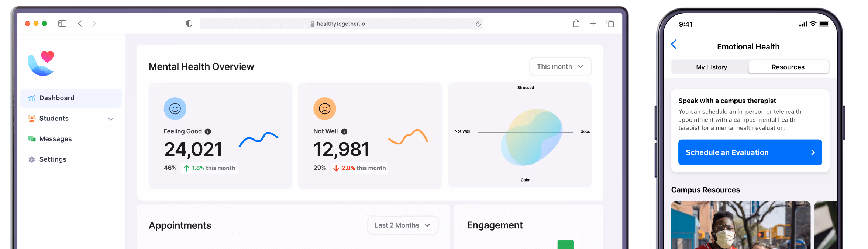Go back with the browser back arrow
Viewport: 868px width, 249px height.
click(x=80, y=24)
